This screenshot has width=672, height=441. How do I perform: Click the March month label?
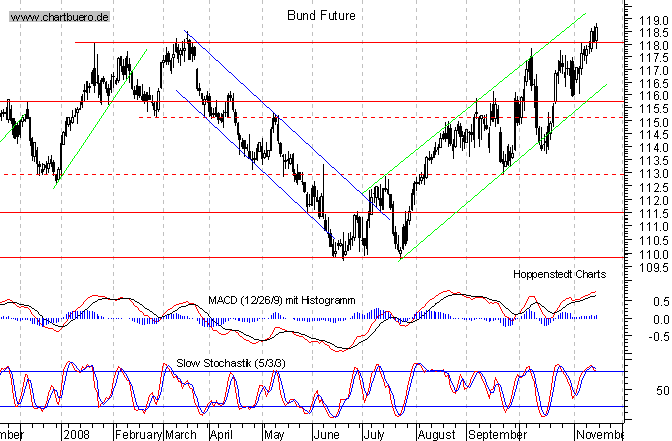coord(180,435)
